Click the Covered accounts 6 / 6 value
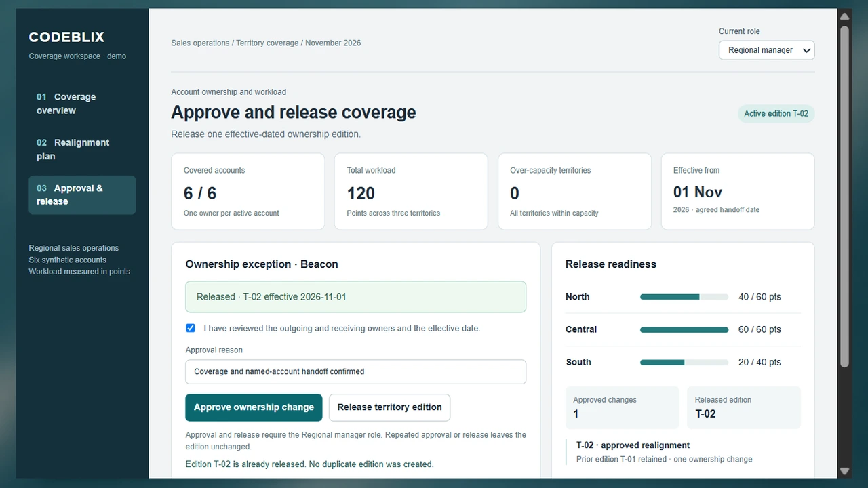The width and height of the screenshot is (868, 488). pyautogui.click(x=200, y=193)
